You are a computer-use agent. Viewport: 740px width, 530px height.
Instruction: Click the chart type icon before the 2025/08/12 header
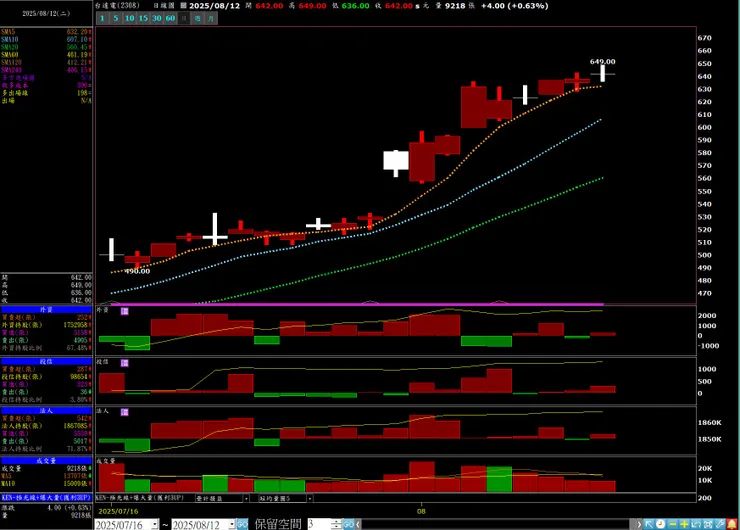coord(184,6)
